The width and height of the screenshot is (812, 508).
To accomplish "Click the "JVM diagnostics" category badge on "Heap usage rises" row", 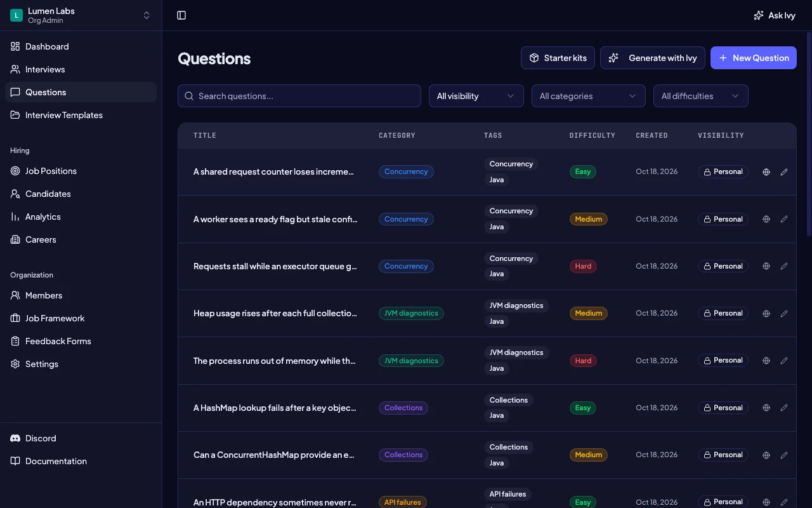I will click(x=411, y=313).
